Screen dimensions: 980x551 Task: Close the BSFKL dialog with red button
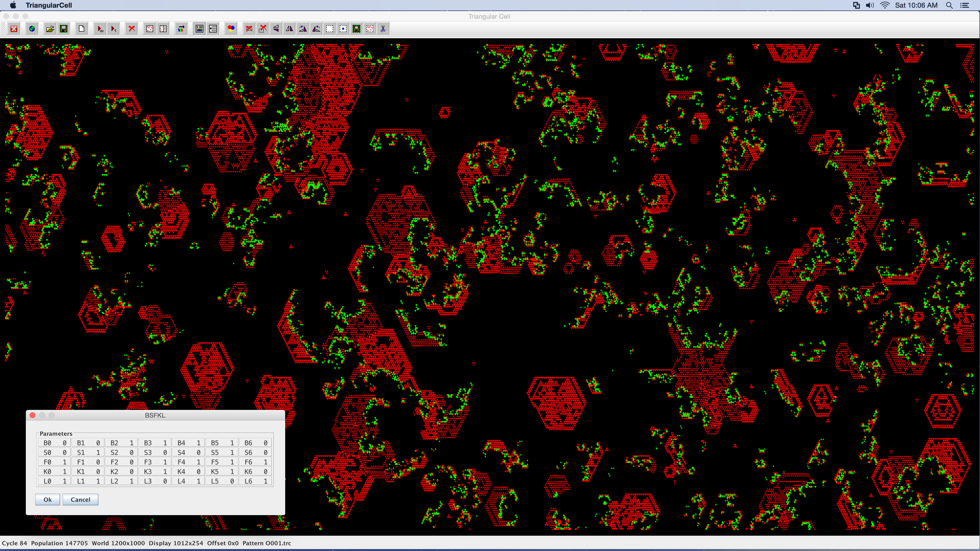33,415
